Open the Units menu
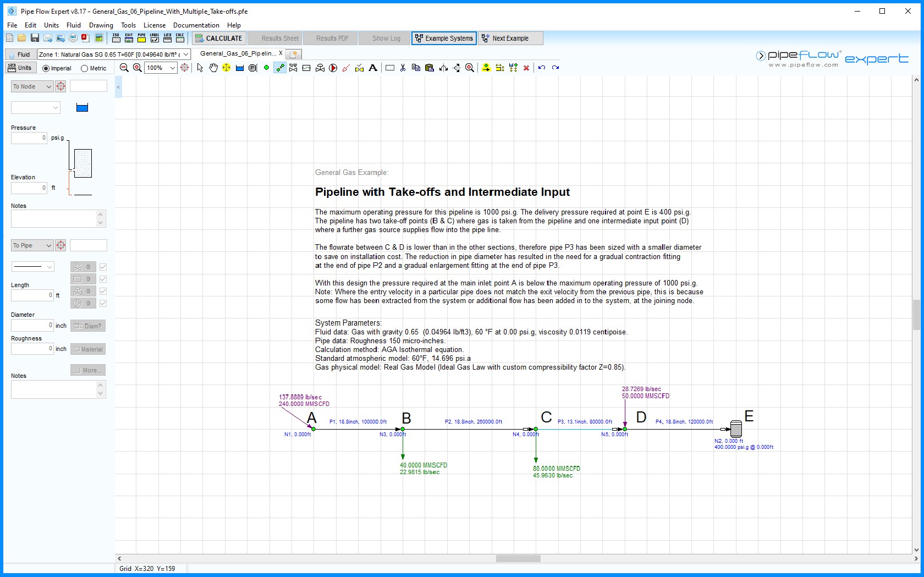 (x=51, y=25)
